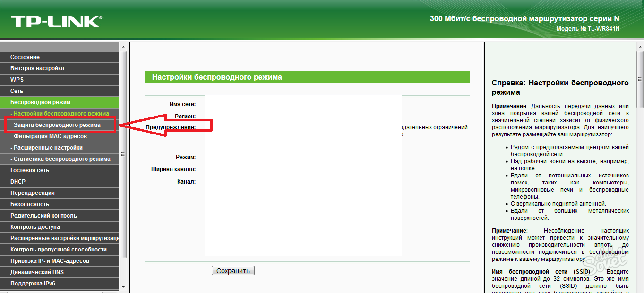Click sidebar scrollbar up arrow
Image resolution: width=644 pixels, height=293 pixels.
tap(123, 47)
